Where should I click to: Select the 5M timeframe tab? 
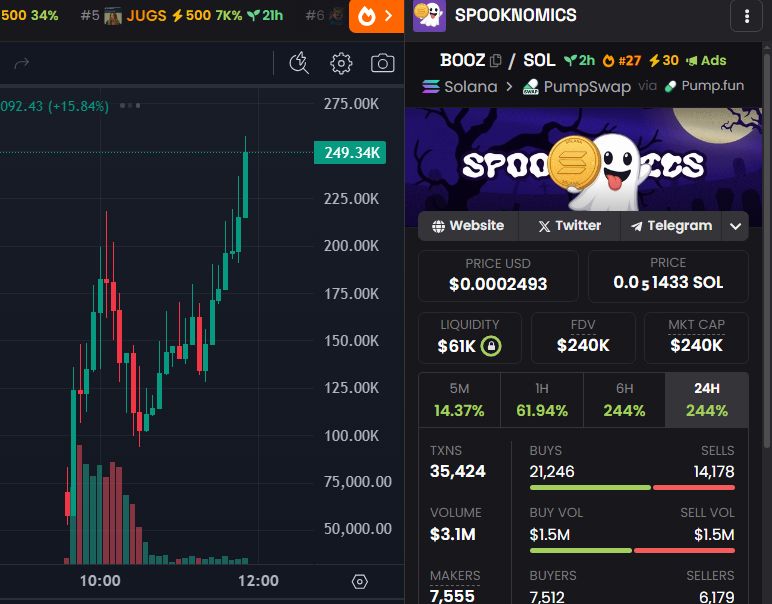coord(459,400)
